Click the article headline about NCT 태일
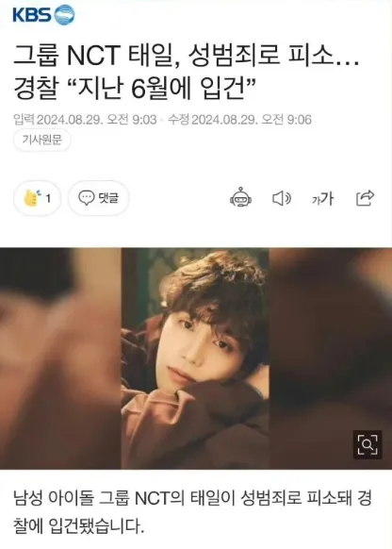 (x=187, y=72)
